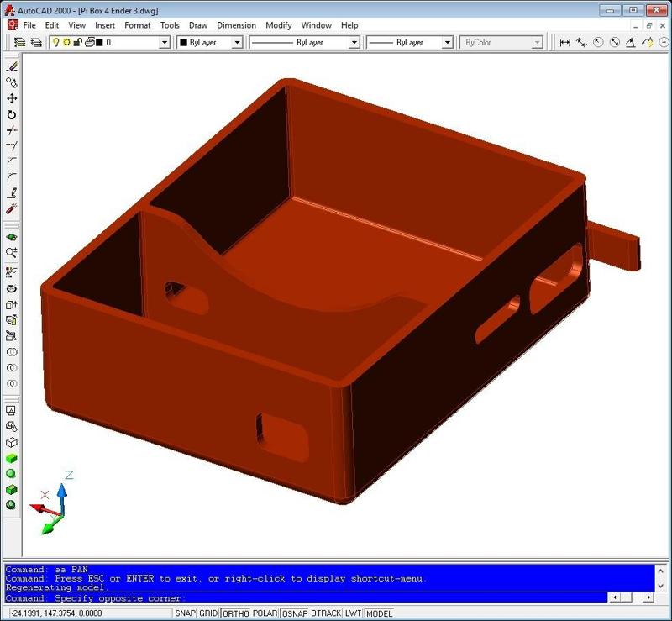This screenshot has height=621, width=672.
Task: Open the Draw menu
Action: [x=198, y=25]
